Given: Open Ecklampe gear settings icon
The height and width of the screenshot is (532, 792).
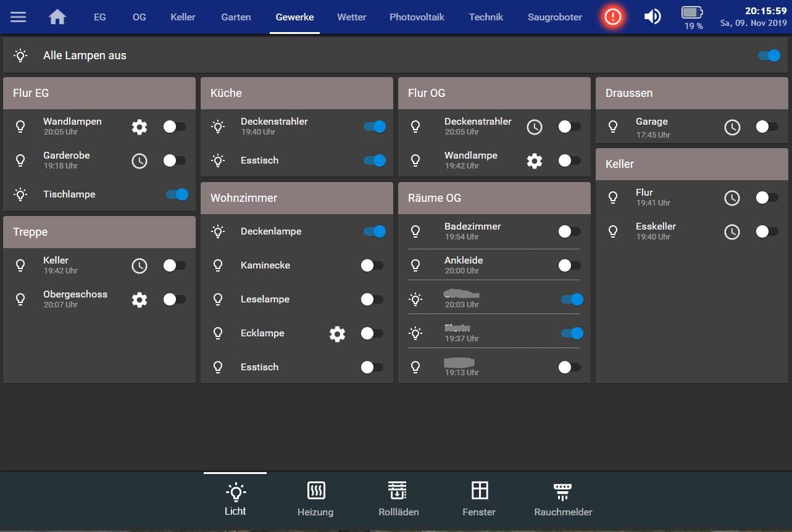Looking at the screenshot, I should [x=337, y=334].
